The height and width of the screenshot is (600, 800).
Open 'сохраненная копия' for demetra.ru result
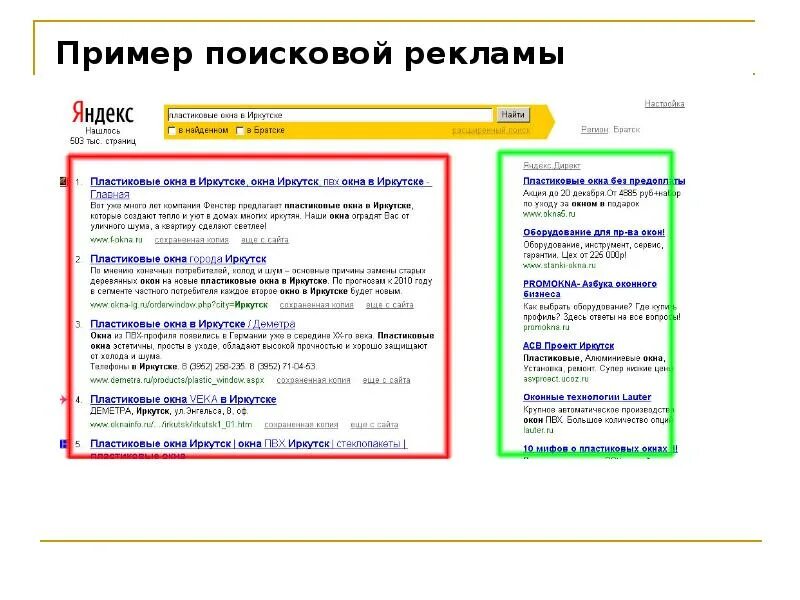313,380
